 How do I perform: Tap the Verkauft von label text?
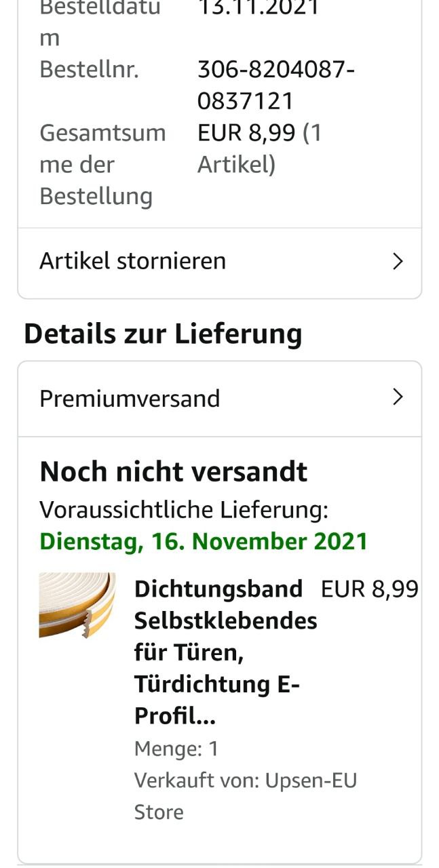tap(197, 781)
